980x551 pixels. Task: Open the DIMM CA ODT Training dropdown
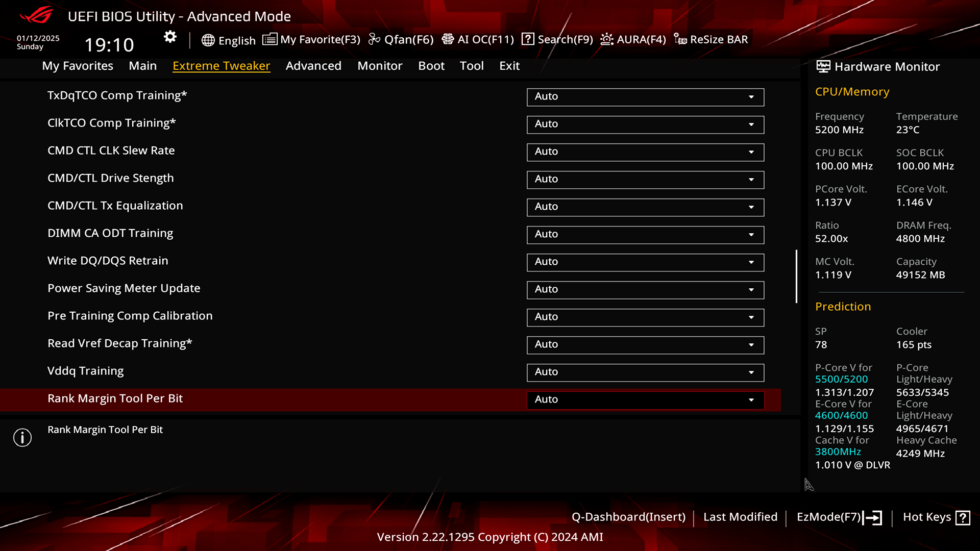click(645, 235)
